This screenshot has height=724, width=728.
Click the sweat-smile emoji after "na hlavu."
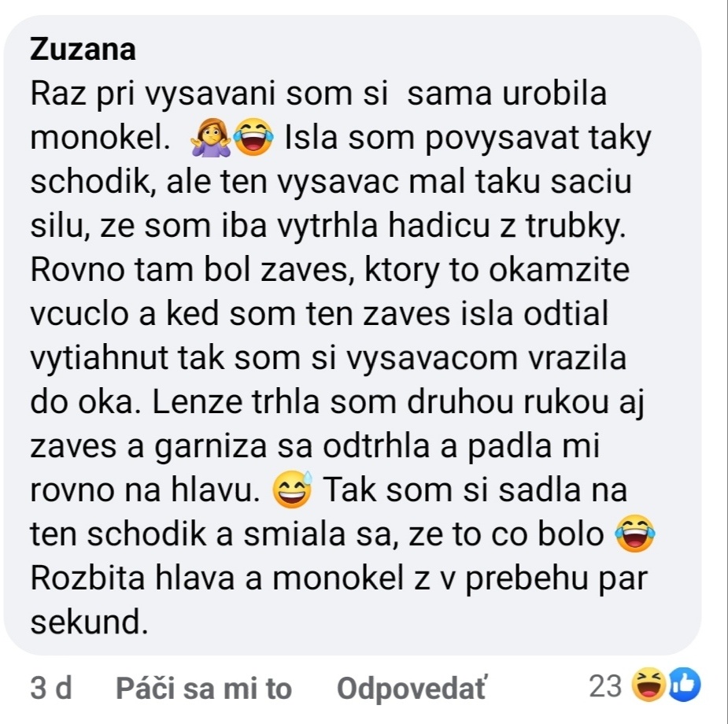pos(293,489)
